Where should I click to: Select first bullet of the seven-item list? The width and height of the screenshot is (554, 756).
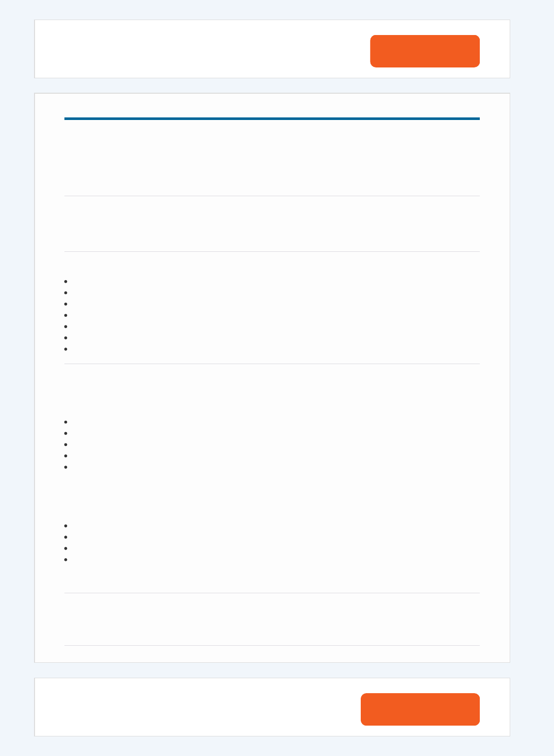click(x=66, y=281)
